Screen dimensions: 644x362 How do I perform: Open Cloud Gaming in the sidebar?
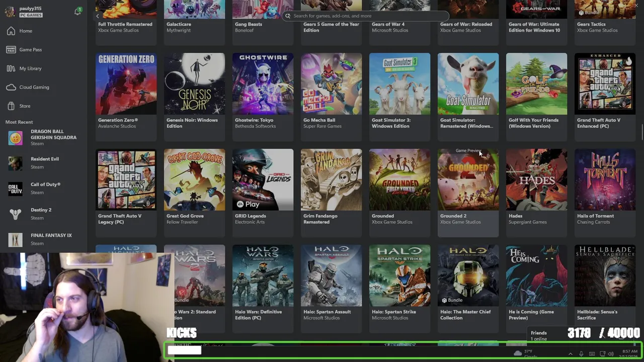pos(43,87)
